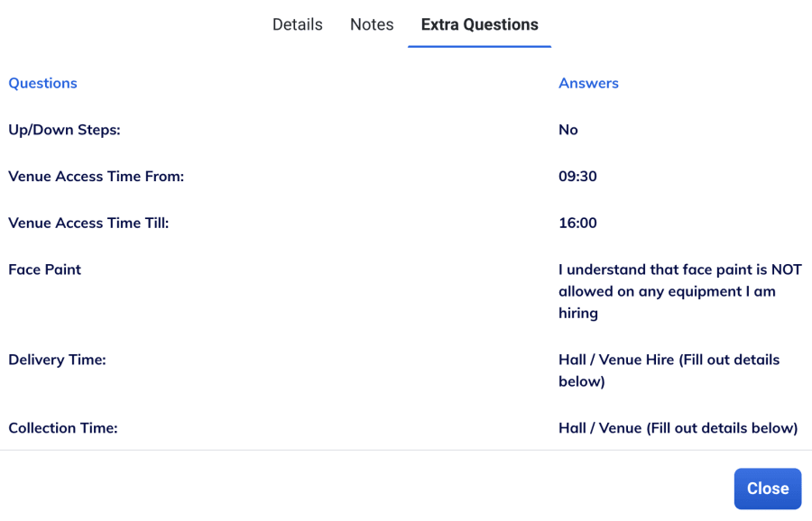Image resolution: width=812 pixels, height=521 pixels.
Task: Open the Notes tab
Action: (372, 24)
